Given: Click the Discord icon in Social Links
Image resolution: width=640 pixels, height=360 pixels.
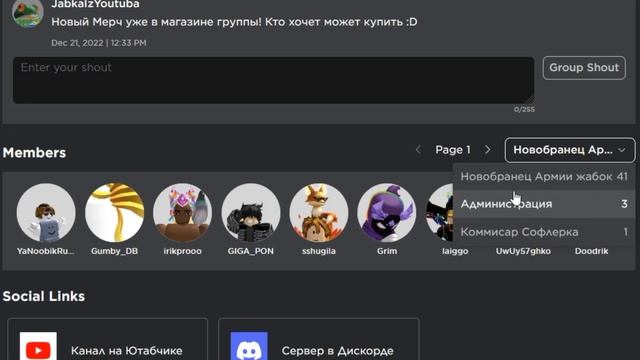Looking at the screenshot, I should coord(249,347).
